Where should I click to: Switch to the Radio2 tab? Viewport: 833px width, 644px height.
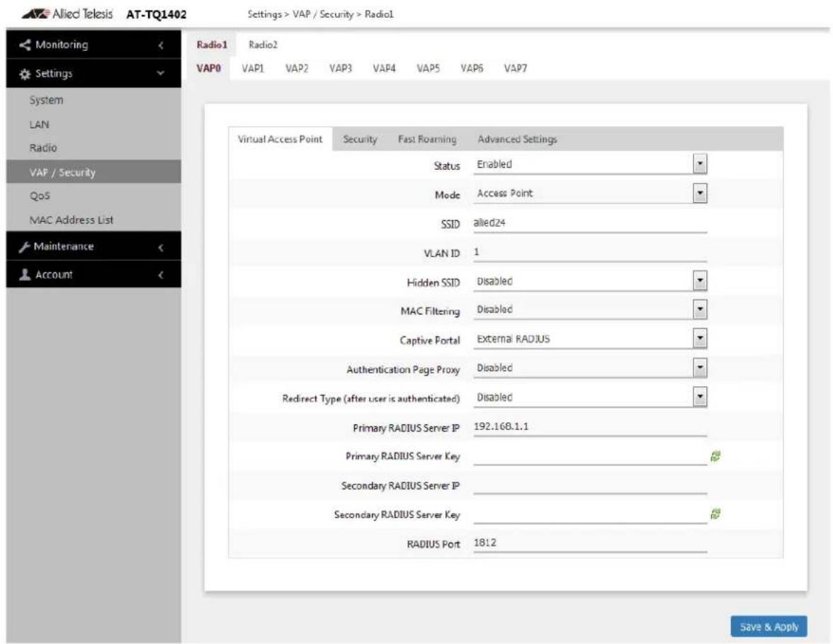(x=263, y=45)
